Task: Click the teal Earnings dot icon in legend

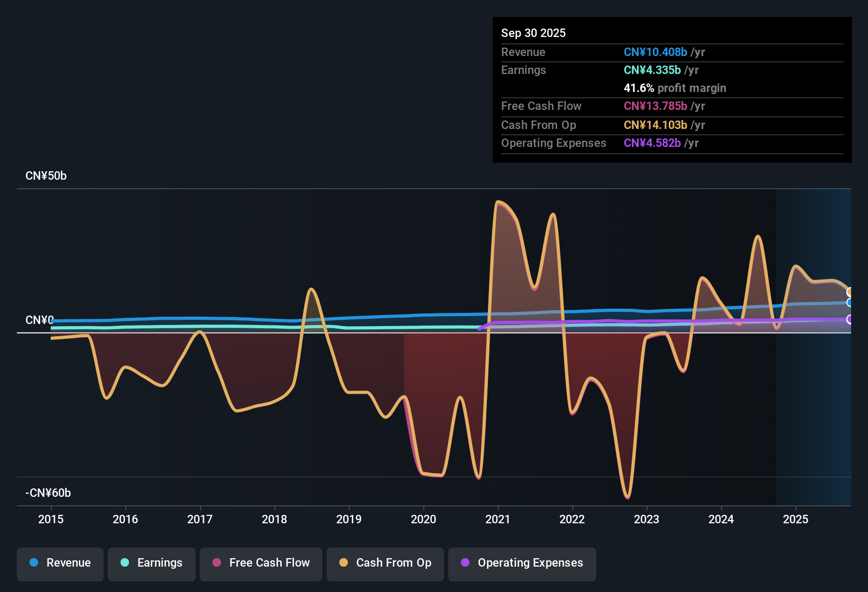Action: tap(125, 563)
